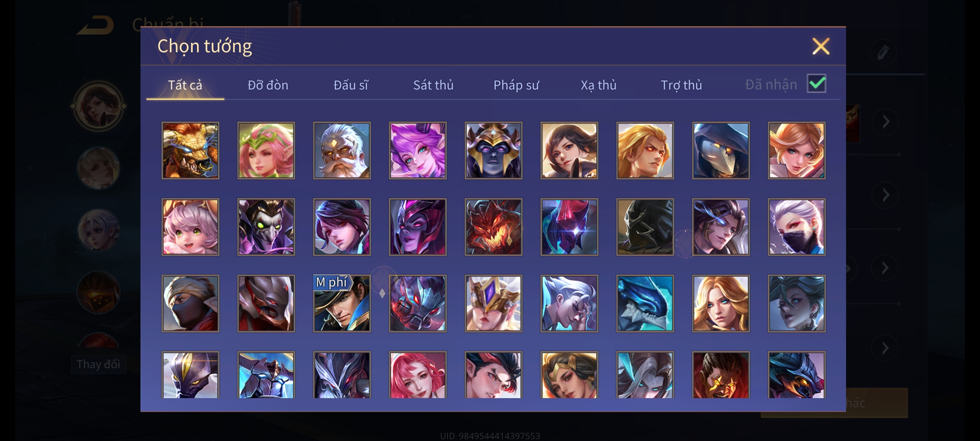Open the 'Sát thủ' tab

[x=433, y=85]
